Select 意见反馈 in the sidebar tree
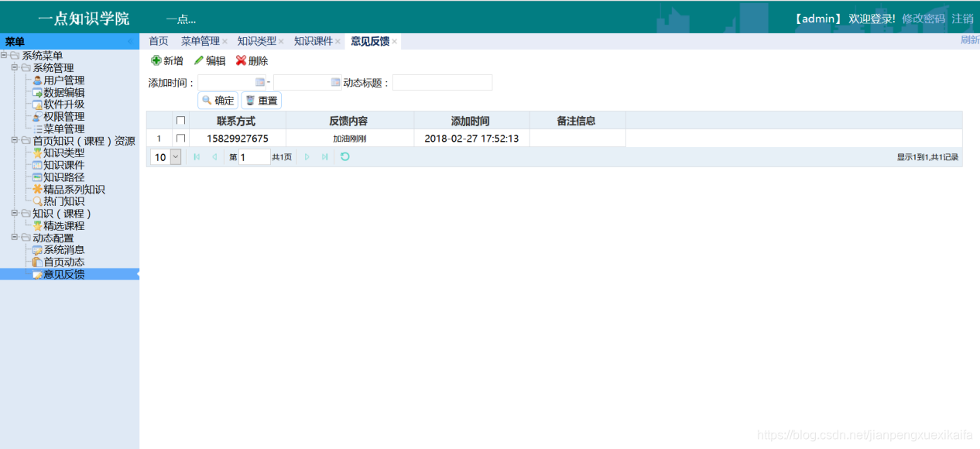Viewport: 980px width, 449px height. [63, 274]
